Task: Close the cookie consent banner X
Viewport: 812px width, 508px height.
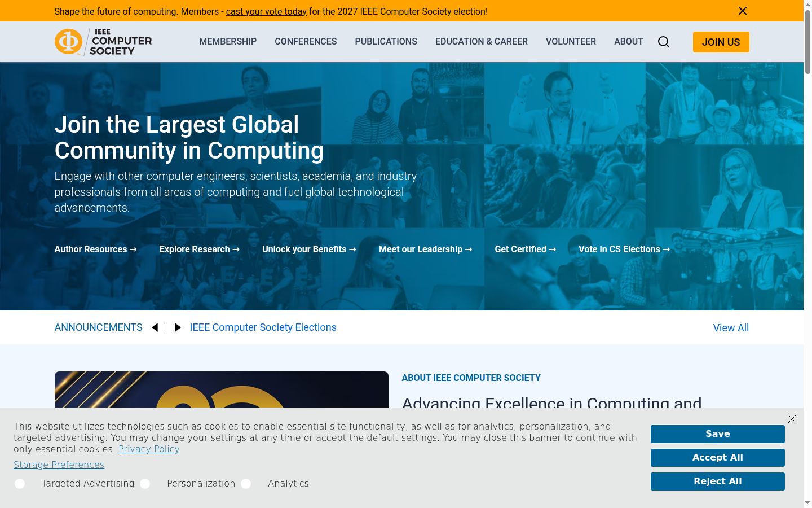Action: click(x=792, y=419)
